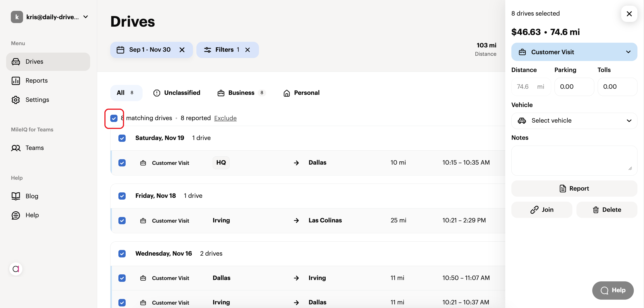
Task: Open the Help chat bubble in sidebar
Action: tap(16, 215)
